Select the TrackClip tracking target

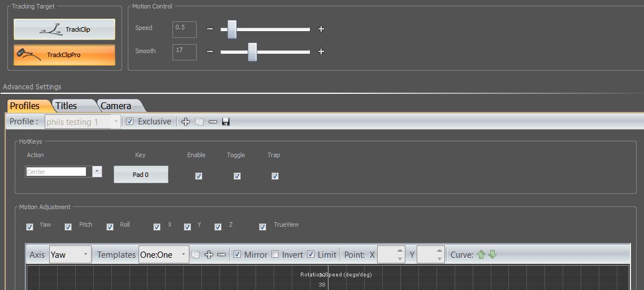64,29
